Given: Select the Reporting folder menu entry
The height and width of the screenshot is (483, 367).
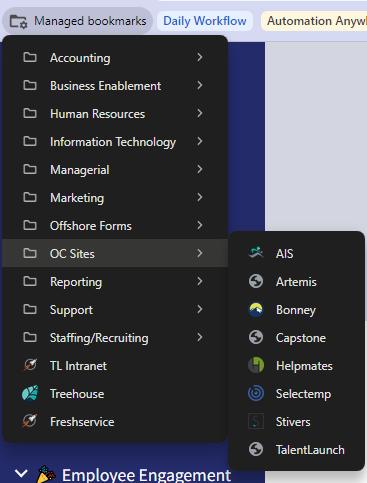Looking at the screenshot, I should click(x=115, y=282).
